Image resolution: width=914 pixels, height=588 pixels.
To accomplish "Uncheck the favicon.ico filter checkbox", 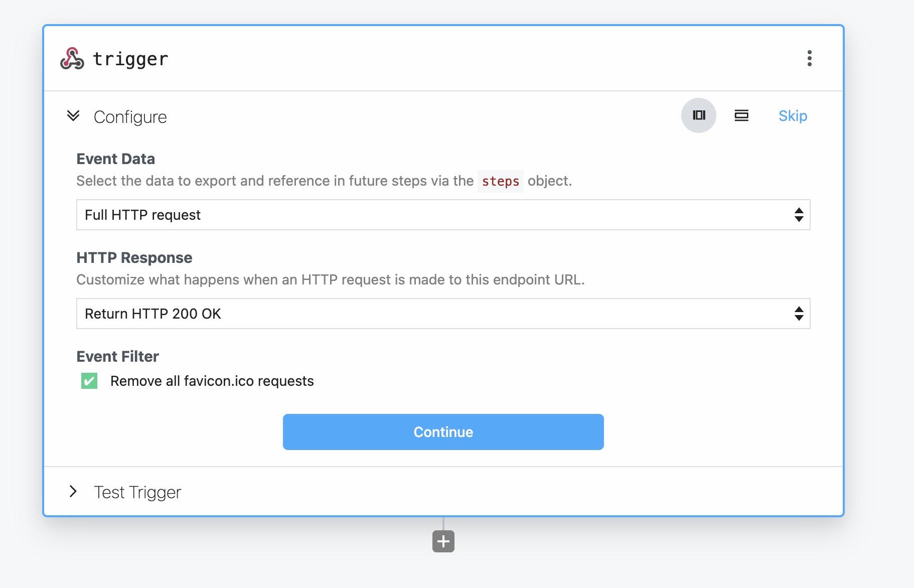I will click(89, 381).
